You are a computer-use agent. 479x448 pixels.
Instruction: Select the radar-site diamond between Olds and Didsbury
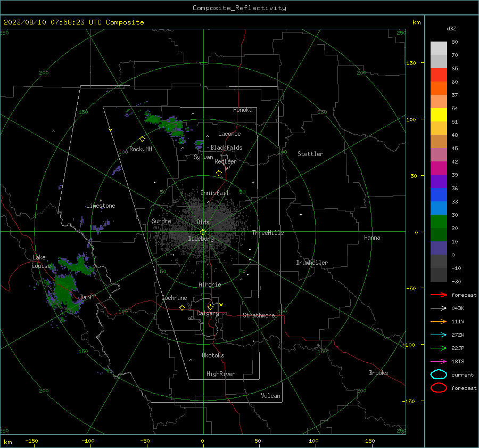coord(203,232)
